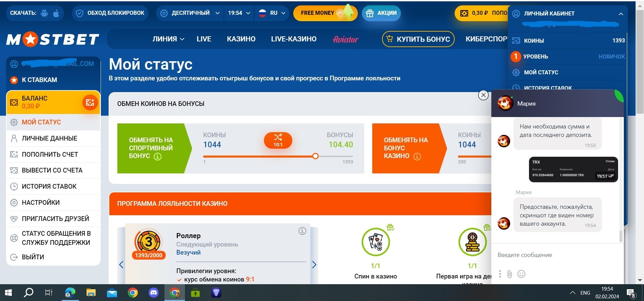Open the emoji picker in chat
Screen dimensions: 644x301
[x=521, y=274]
